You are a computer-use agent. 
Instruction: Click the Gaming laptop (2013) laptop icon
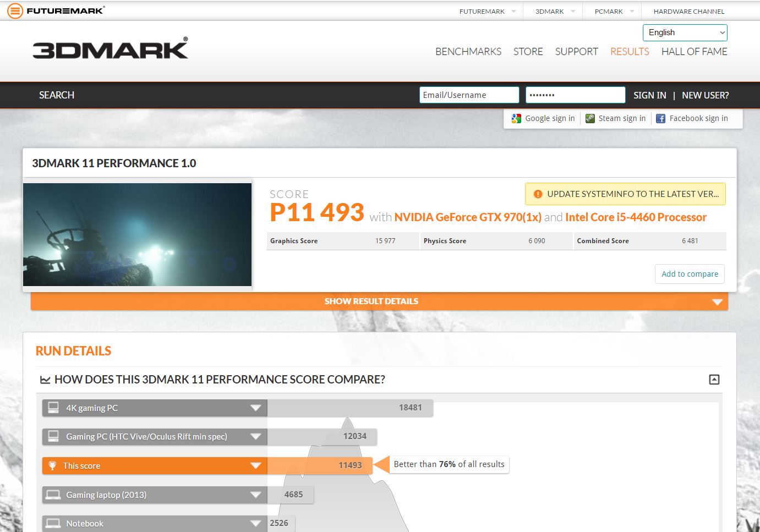pos(53,495)
